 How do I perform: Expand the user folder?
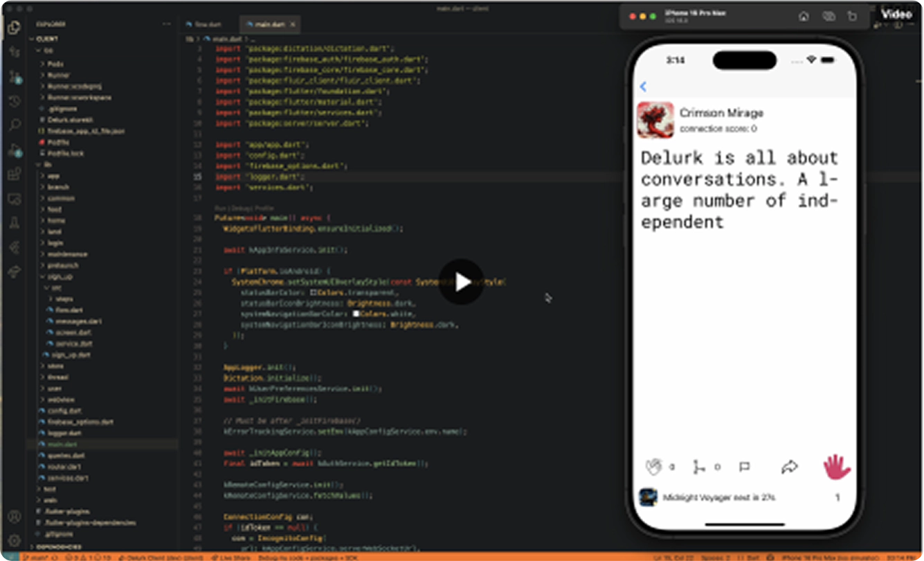pos(55,388)
